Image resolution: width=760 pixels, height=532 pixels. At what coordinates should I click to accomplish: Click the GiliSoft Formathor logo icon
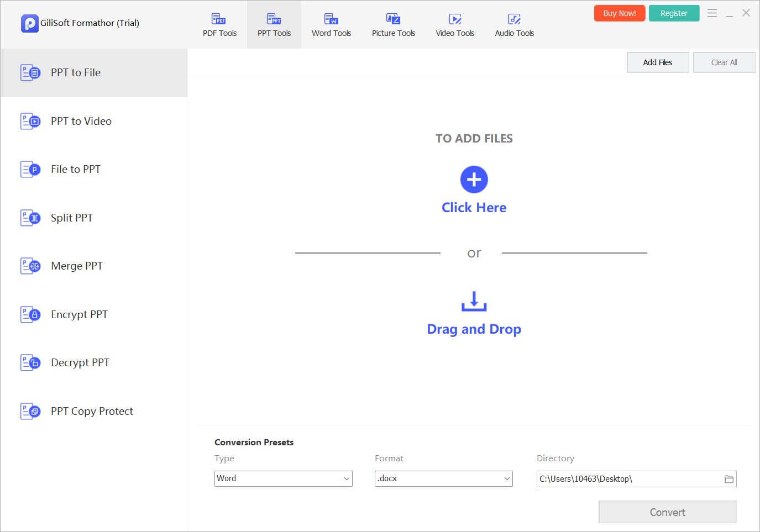30,23
